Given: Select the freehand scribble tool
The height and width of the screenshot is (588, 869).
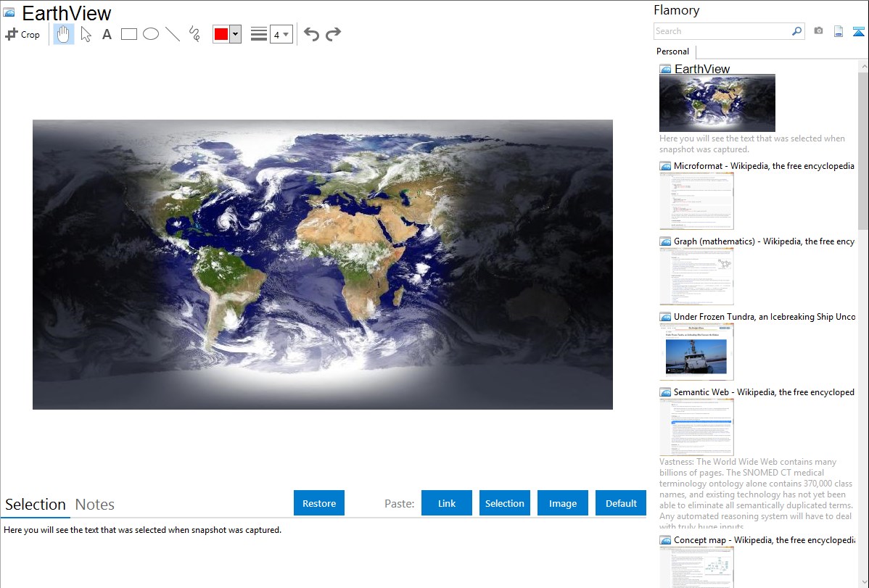Looking at the screenshot, I should (x=194, y=34).
